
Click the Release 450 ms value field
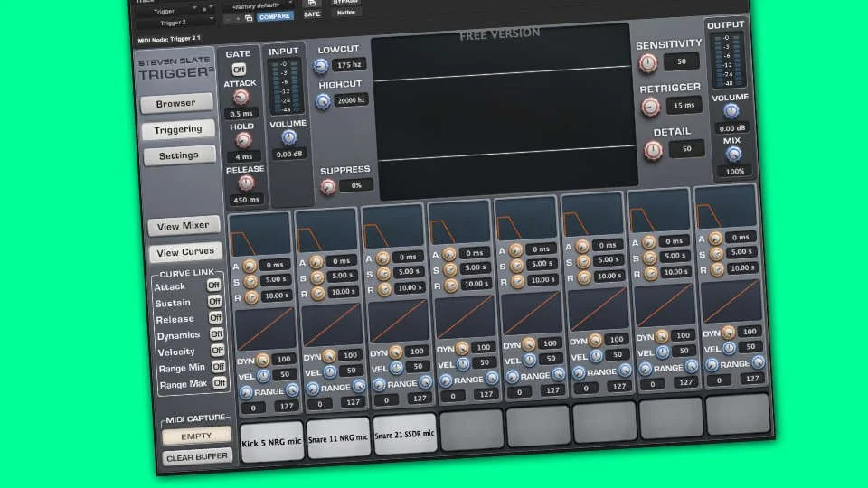coord(246,200)
